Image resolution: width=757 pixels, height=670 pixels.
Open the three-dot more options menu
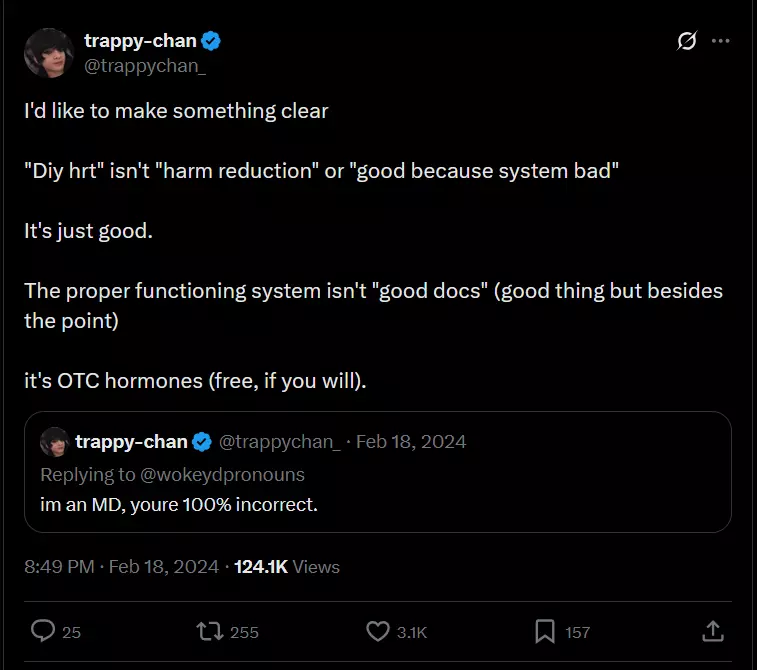[720, 41]
